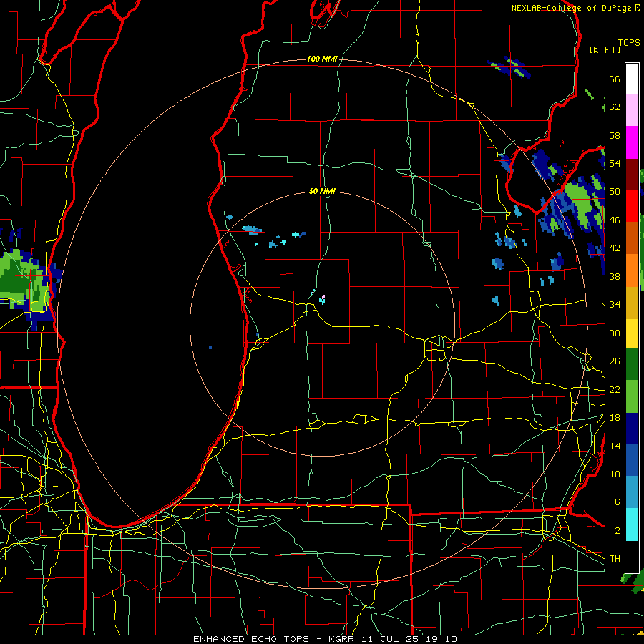
Task: Click the small blue echo over Lake Michigan
Action: (210, 348)
